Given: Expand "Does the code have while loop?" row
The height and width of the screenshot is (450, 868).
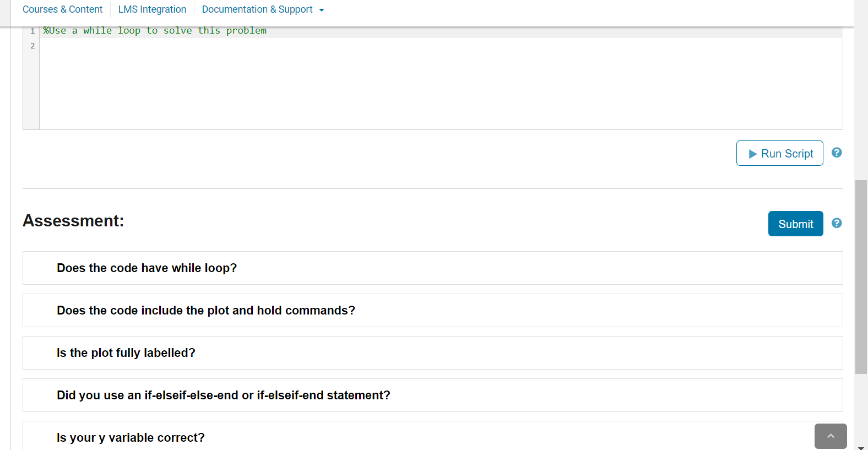Looking at the screenshot, I should (x=147, y=268).
